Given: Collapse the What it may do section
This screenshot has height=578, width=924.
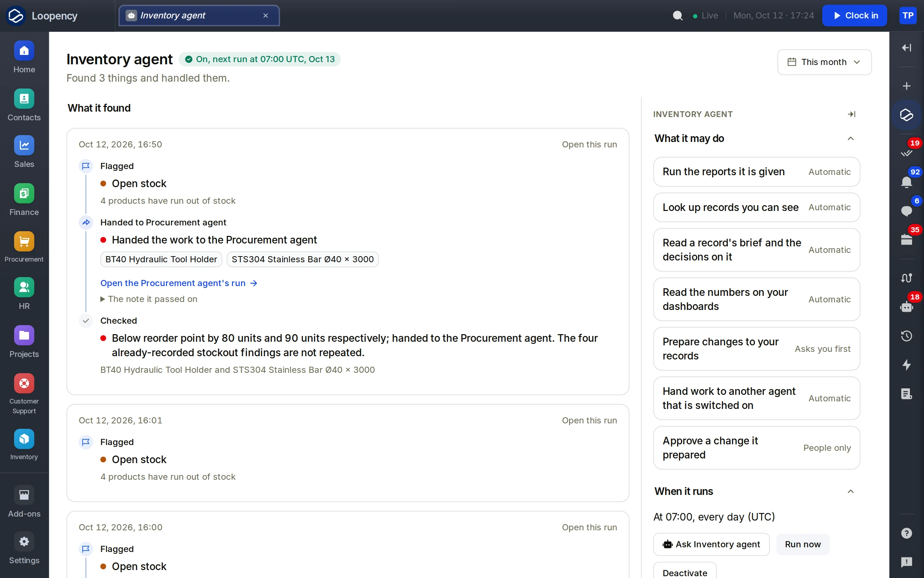Looking at the screenshot, I should point(850,138).
